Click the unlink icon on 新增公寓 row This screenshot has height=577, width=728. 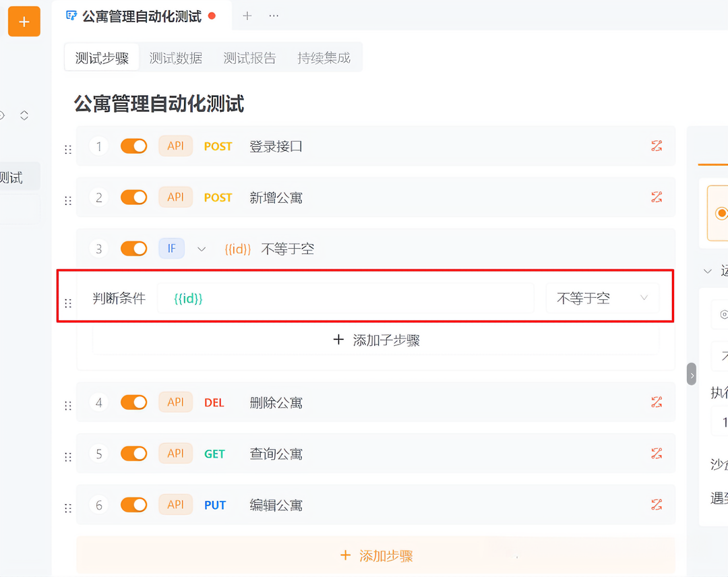[657, 197]
